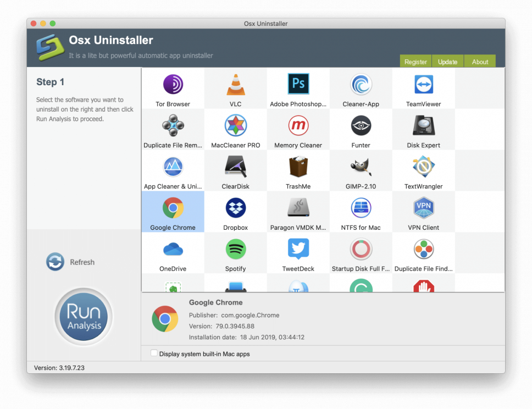Select the ClearDisk app icon
This screenshot has height=409, width=532.
235,167
